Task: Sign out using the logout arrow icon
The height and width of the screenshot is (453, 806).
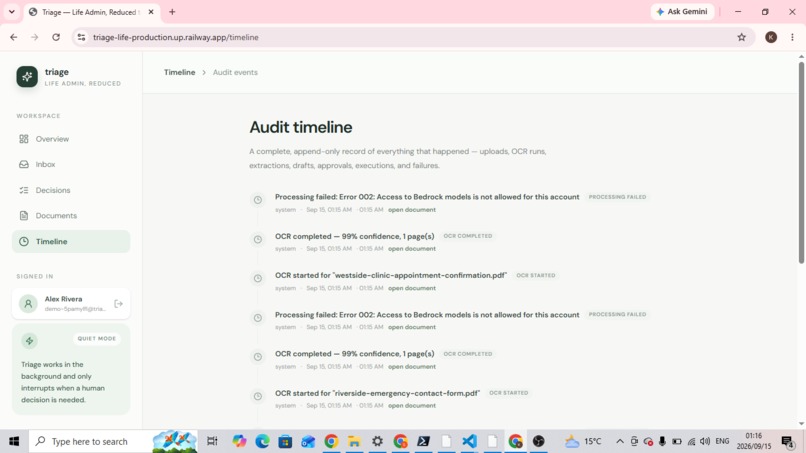Action: point(119,303)
